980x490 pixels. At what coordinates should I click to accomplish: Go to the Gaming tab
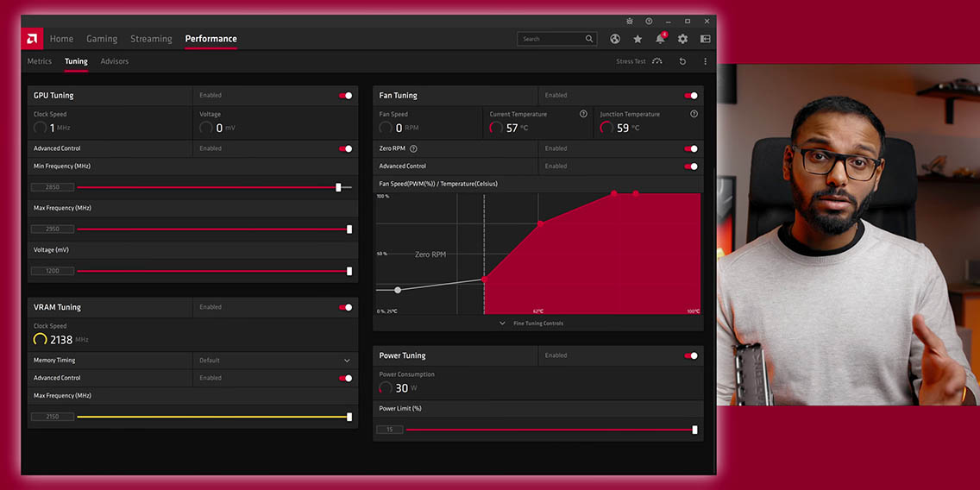coord(102,39)
